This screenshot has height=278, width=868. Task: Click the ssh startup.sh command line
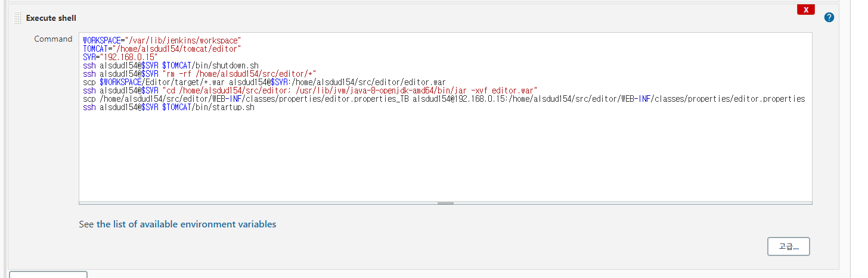click(169, 107)
